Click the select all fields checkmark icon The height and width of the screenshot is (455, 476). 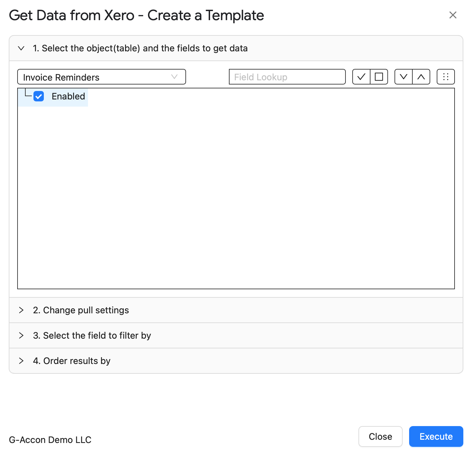(361, 77)
